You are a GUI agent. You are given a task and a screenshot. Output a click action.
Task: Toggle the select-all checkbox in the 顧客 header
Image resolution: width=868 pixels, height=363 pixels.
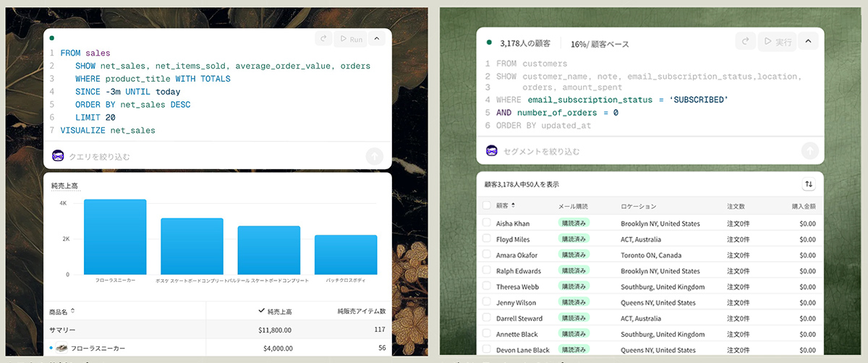487,206
